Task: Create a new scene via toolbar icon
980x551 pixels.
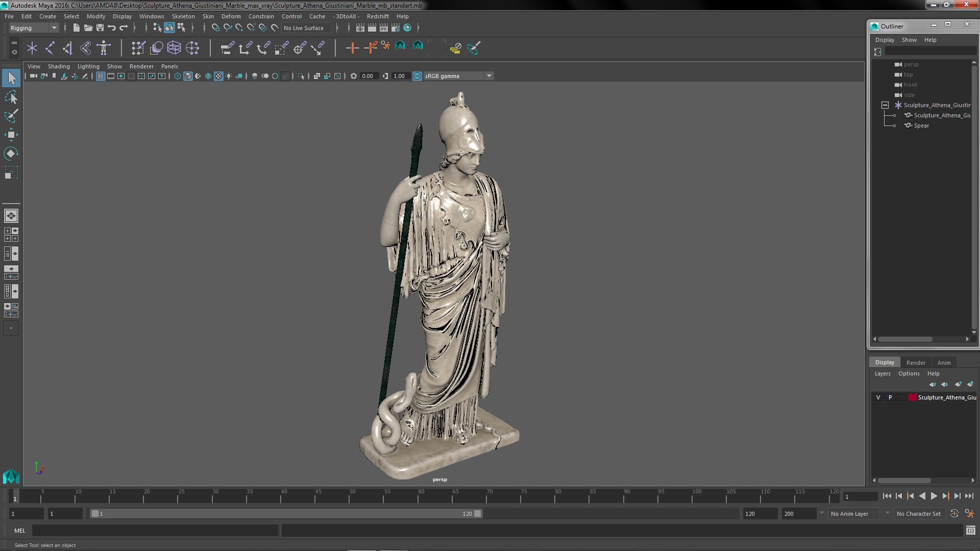Action: [x=76, y=28]
